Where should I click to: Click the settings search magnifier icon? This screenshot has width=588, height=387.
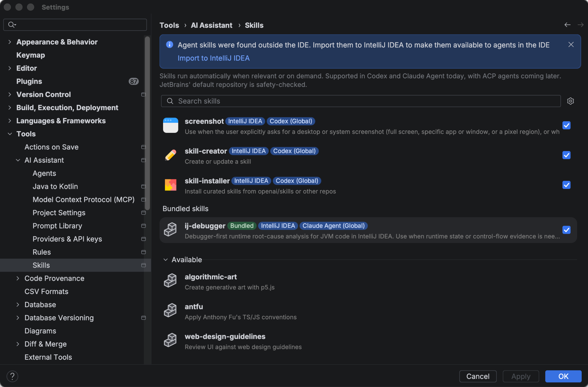pyautogui.click(x=12, y=25)
